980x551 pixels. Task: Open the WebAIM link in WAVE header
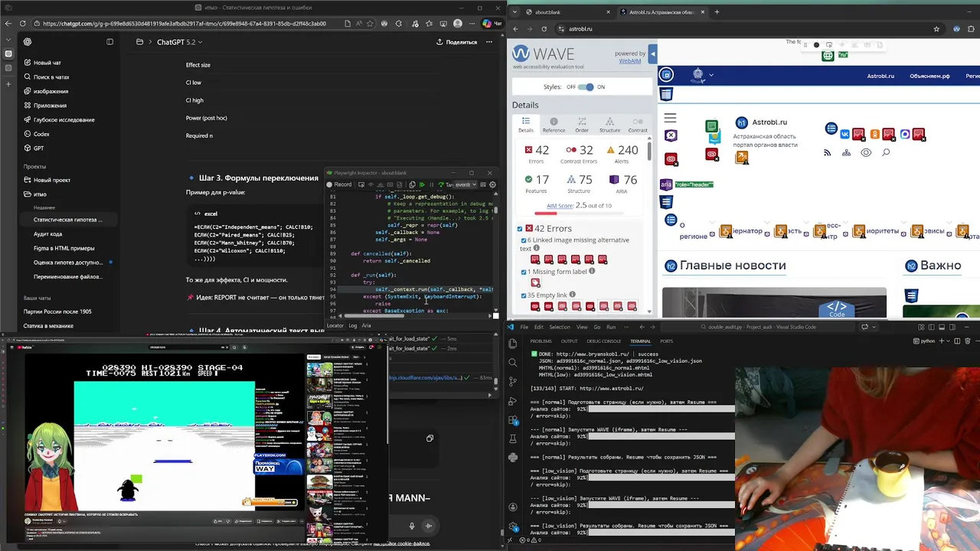coord(629,61)
